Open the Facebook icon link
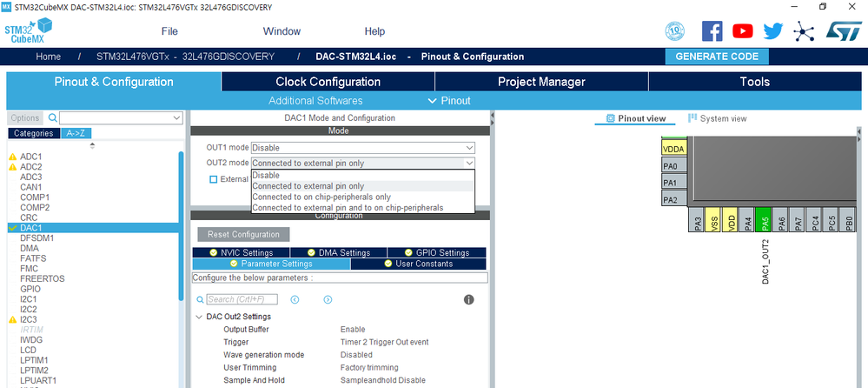Image resolution: width=868 pixels, height=388 pixels. click(x=712, y=31)
